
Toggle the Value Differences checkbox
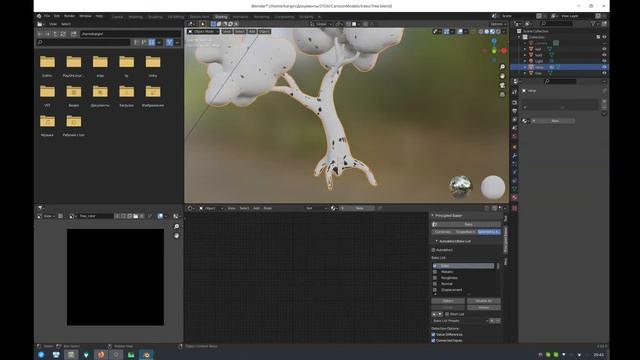[x=433, y=335]
